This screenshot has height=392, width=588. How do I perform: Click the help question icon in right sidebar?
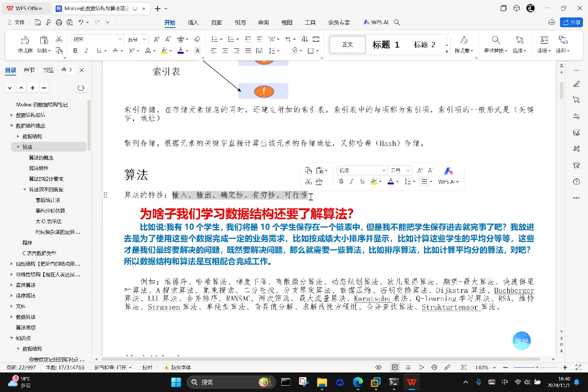tap(576, 181)
